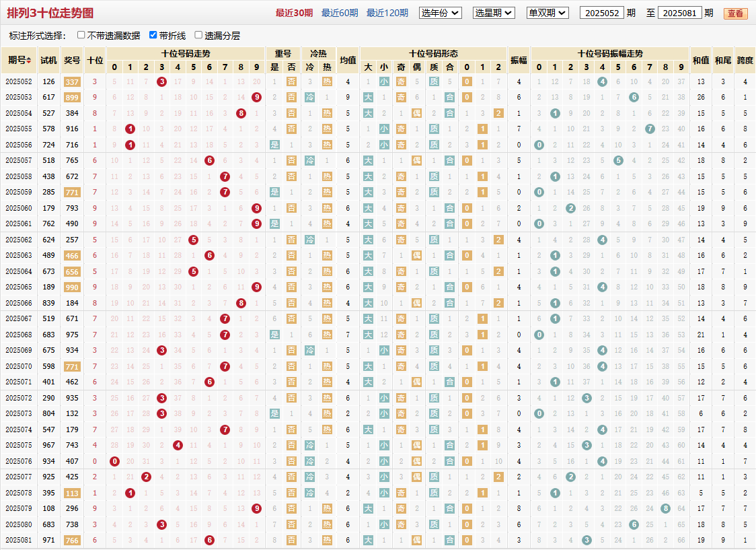Click the end period field 2025081

pyautogui.click(x=679, y=13)
